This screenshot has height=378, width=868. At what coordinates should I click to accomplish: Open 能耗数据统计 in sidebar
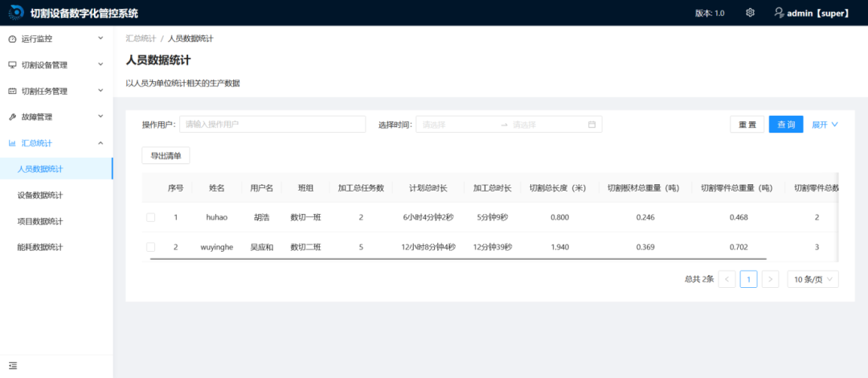click(56, 247)
